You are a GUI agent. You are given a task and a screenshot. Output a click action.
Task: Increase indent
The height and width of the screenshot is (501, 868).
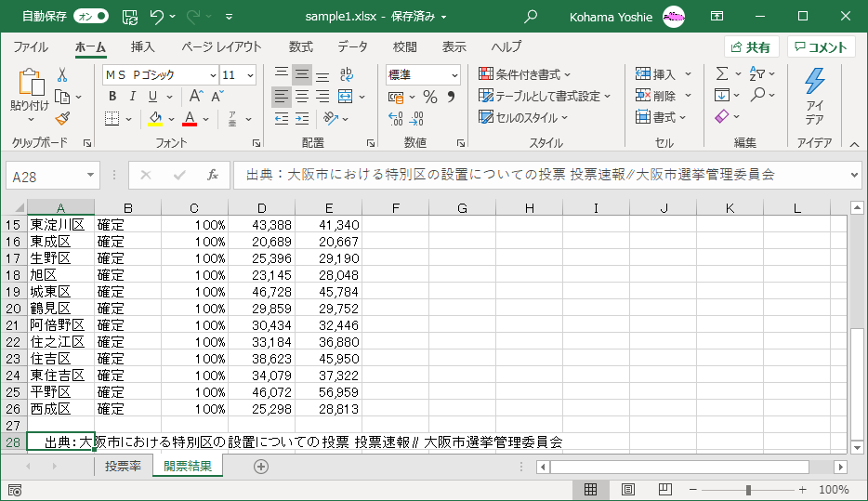tap(302, 118)
